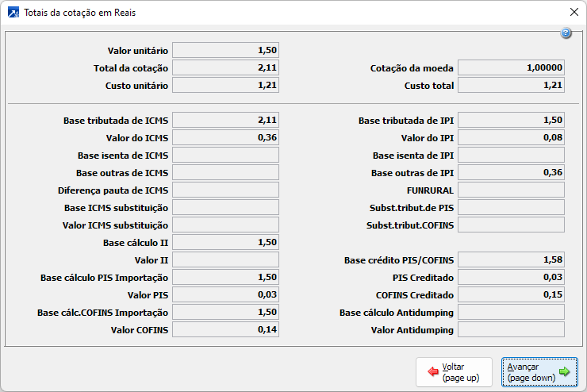Click the COFINS Creditado field

[x=511, y=294]
